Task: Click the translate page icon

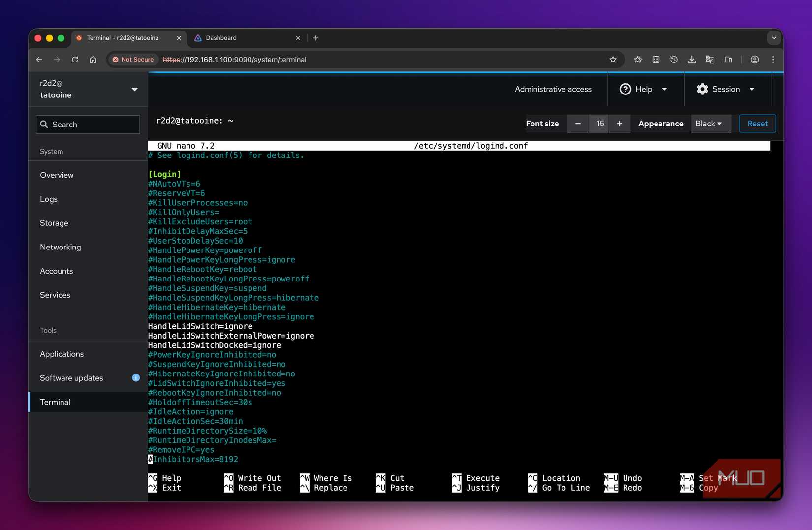Action: [x=710, y=60]
